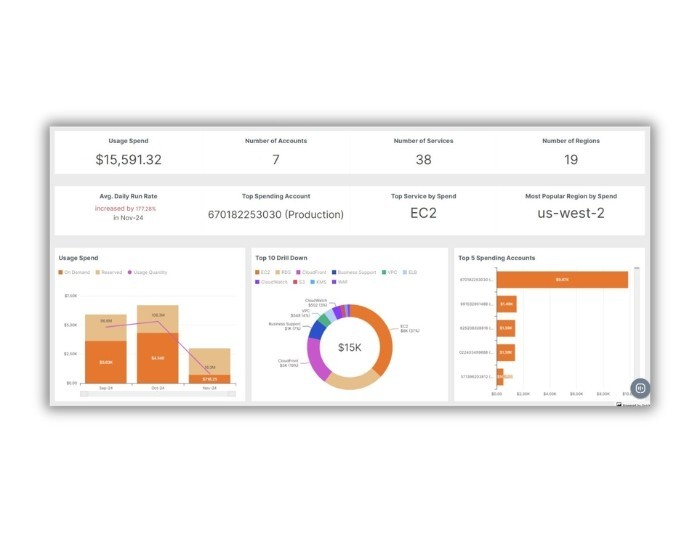Select the Business Support legend item
Image resolution: width=700 pixels, height=552 pixels.
[x=354, y=272]
